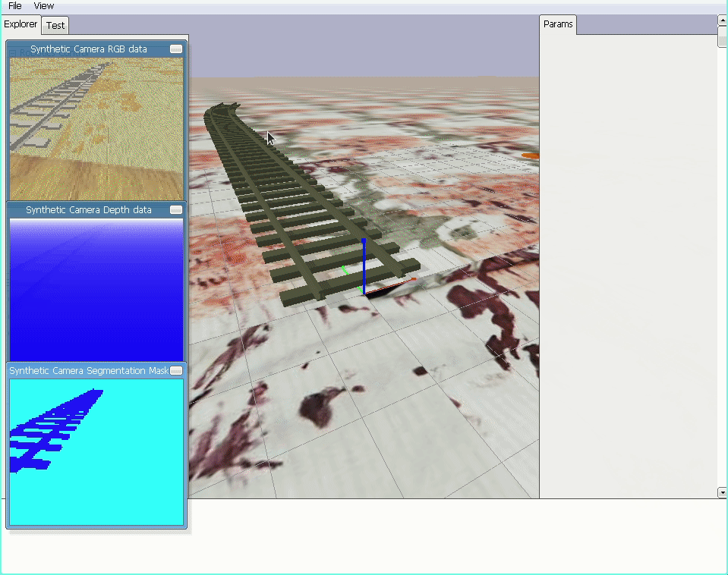Collapse the Synthetic Camera Depth data window
The width and height of the screenshot is (728, 575).
176,210
